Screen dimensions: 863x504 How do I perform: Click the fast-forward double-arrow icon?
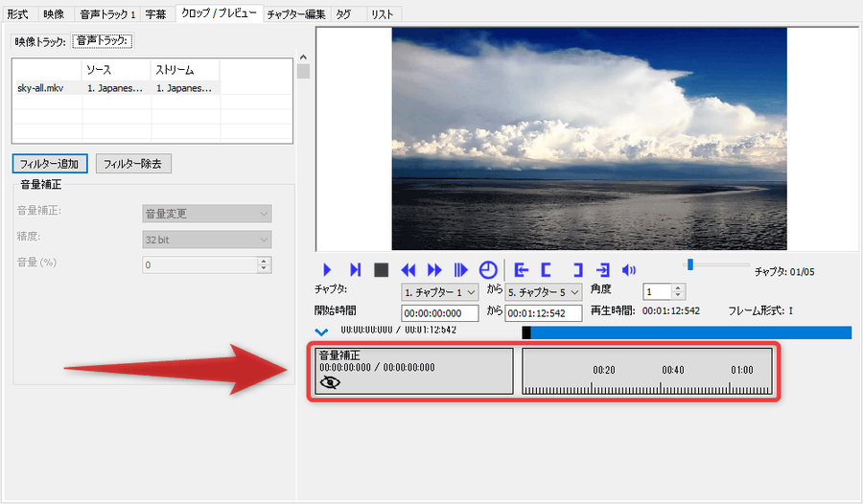434,269
